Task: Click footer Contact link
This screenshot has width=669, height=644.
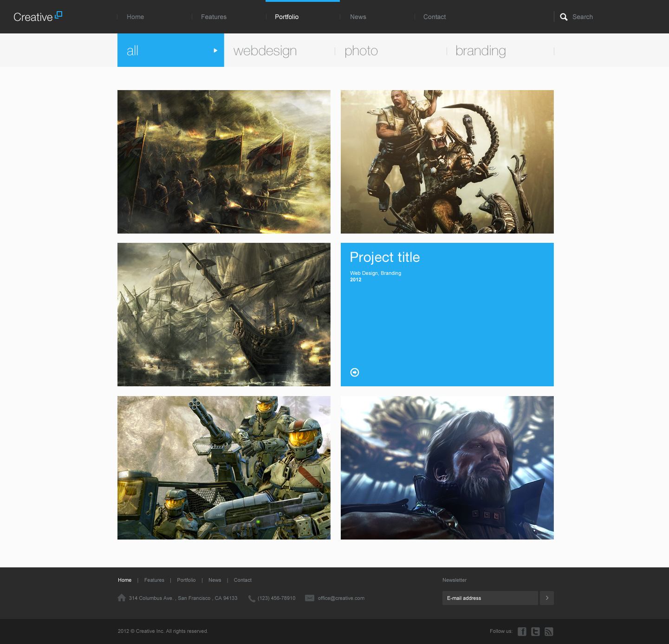Action: [243, 580]
